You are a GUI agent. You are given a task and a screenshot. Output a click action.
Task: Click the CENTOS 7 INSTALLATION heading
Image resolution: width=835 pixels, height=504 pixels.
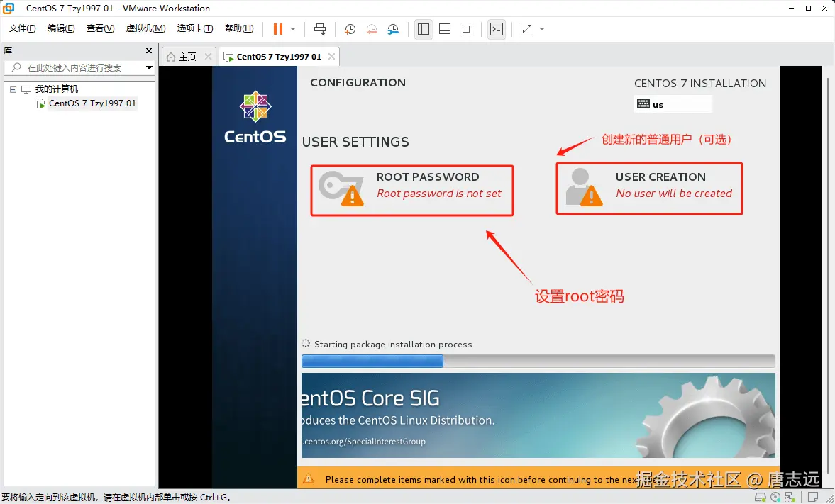pyautogui.click(x=699, y=84)
